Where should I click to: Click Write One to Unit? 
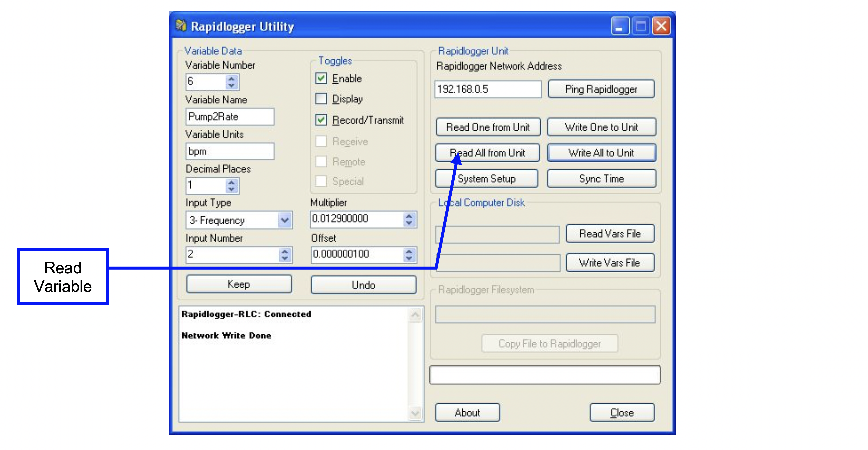[x=601, y=127]
